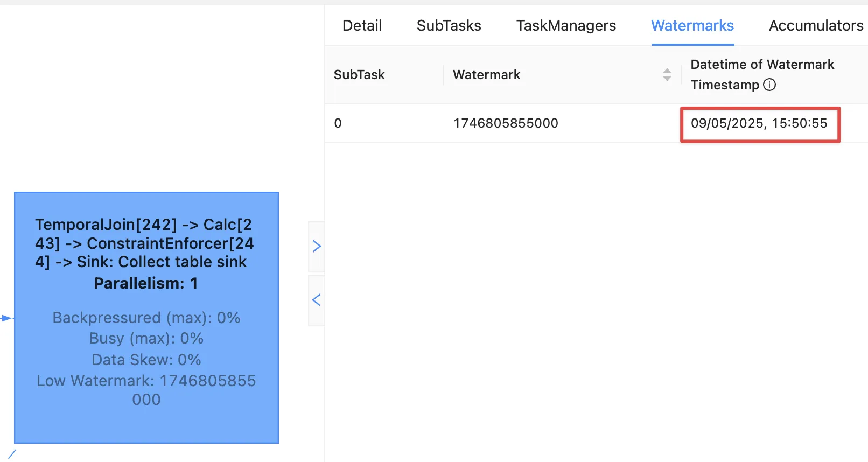Click the right-pointing chevron panel handle

click(317, 246)
